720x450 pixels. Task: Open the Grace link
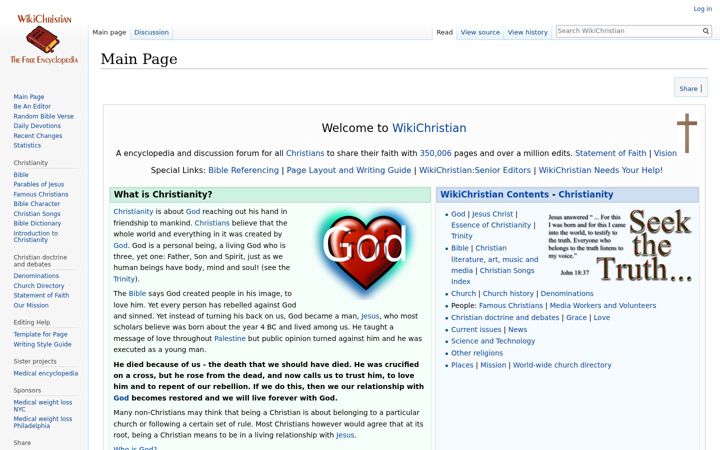576,318
